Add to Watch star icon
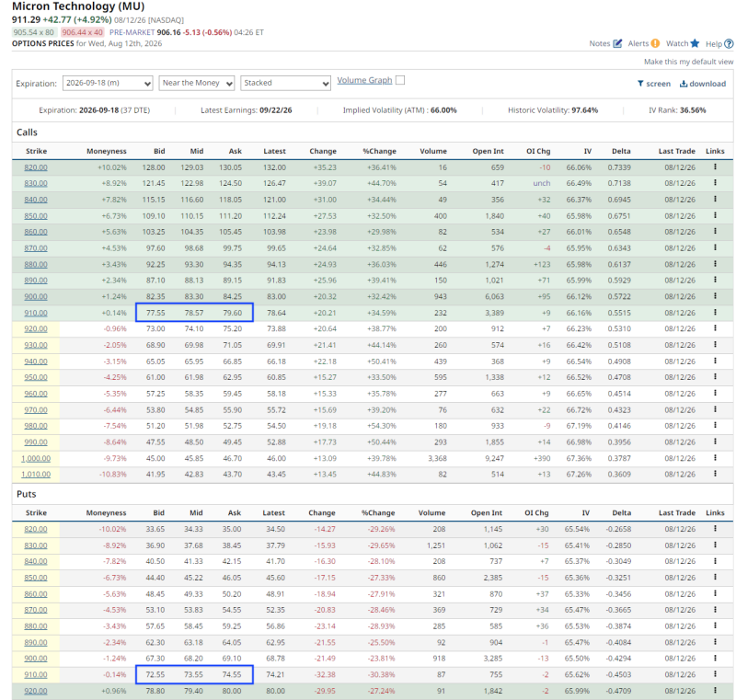Viewport: 736px width, 700px height. point(696,43)
